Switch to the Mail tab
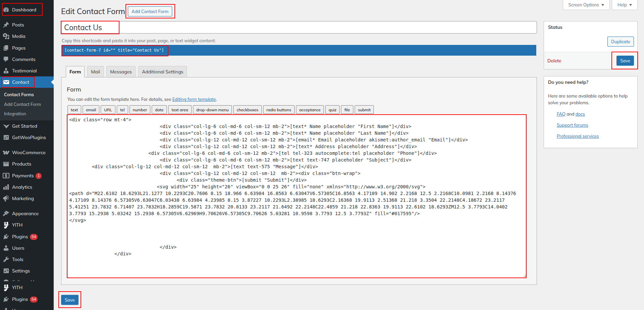Viewport: 644px width, 310px height. 95,72
